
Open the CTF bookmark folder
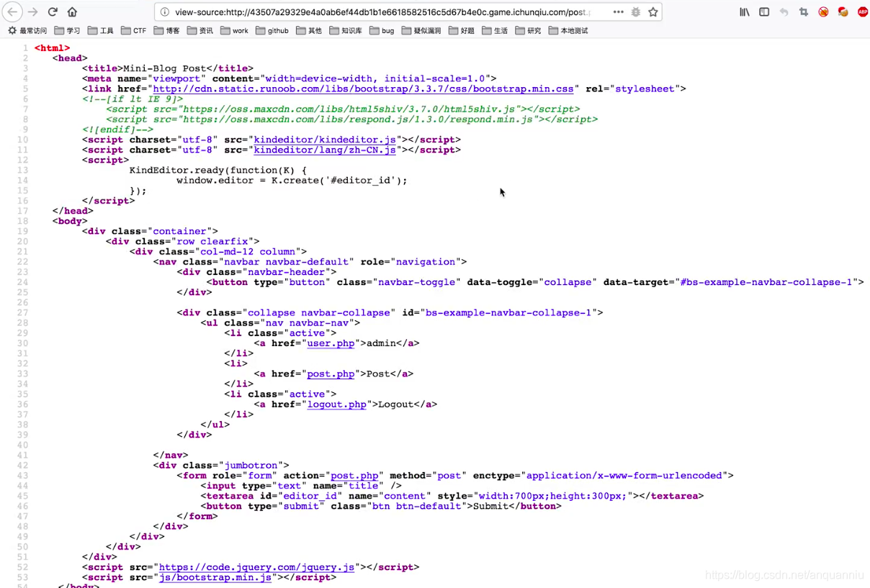point(134,30)
